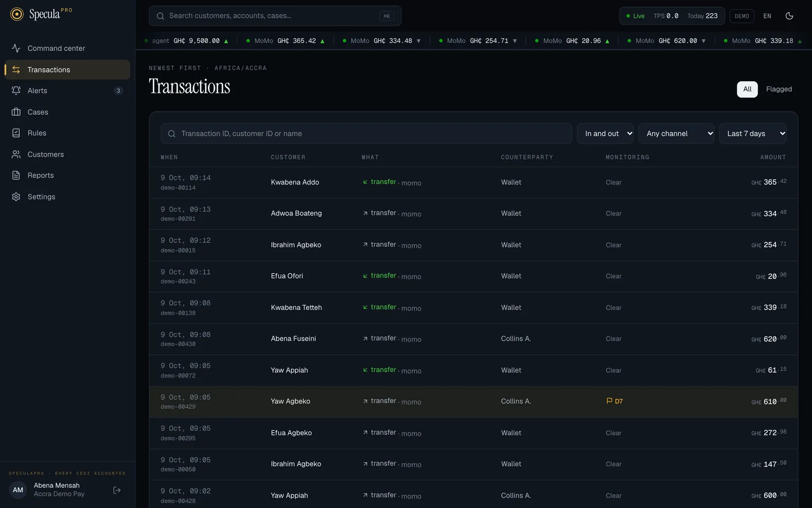This screenshot has height=508, width=812.
Task: Click the Specula Pro logo icon
Action: (17, 14)
